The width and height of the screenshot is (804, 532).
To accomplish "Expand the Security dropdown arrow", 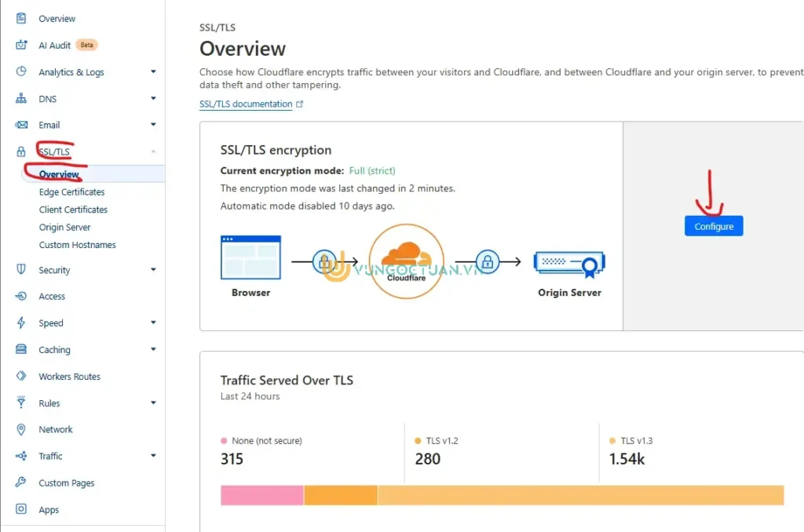I will click(x=153, y=270).
